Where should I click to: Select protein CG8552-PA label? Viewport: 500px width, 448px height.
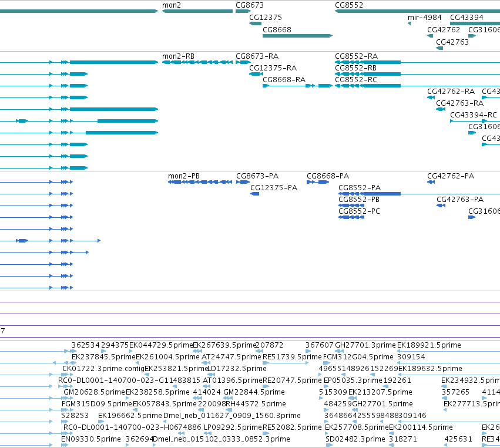tap(360, 188)
